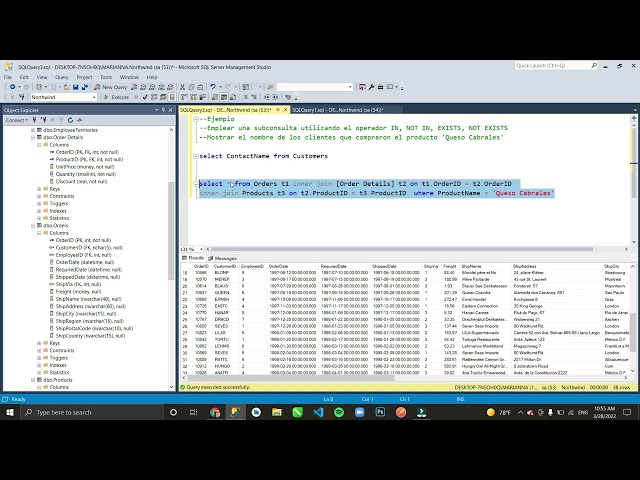Toggle Results to Grid icon
The width and height of the screenshot is (640, 480).
[224, 97]
